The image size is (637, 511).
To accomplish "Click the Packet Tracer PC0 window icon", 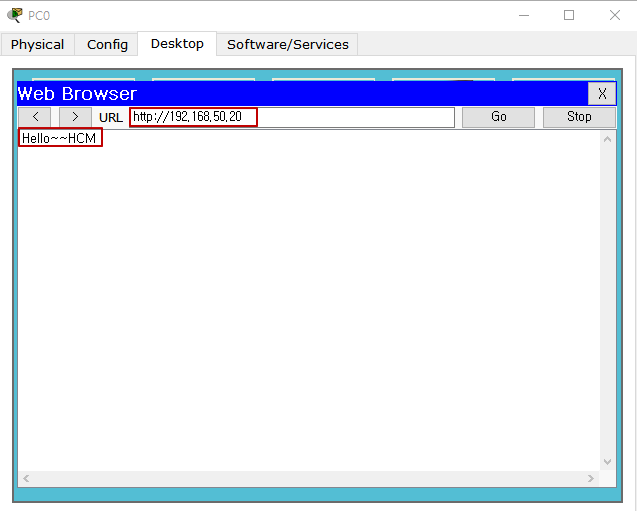I will [x=15, y=15].
